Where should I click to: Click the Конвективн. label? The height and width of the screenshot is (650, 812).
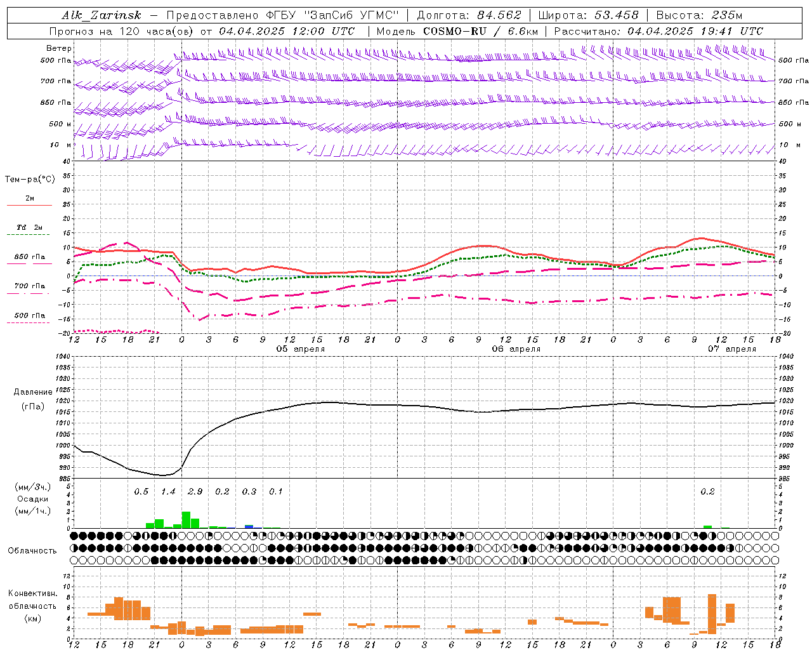(33, 594)
